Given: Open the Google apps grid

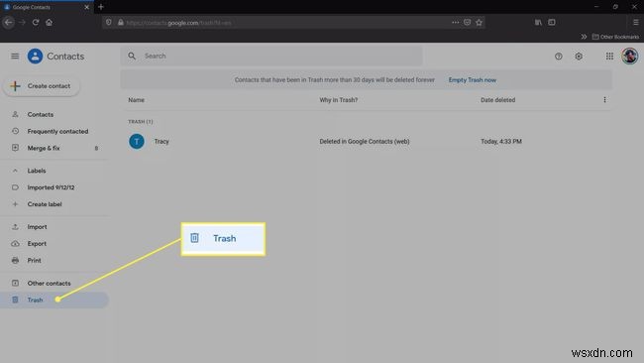Looking at the screenshot, I should point(609,57).
